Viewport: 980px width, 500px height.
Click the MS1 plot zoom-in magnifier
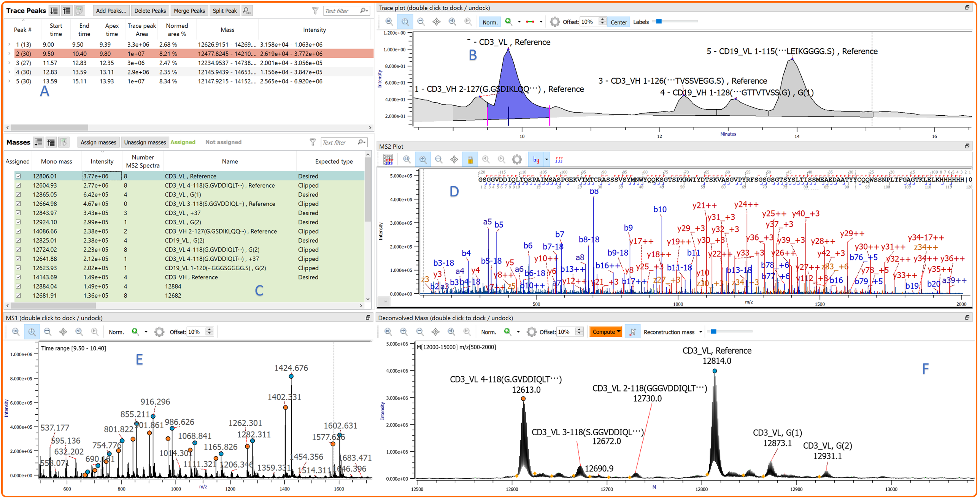(32, 332)
